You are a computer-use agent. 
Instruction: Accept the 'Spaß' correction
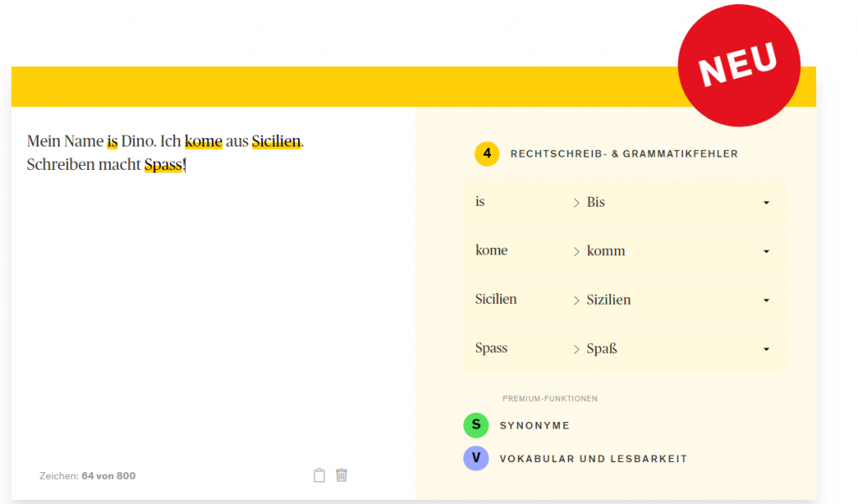click(602, 348)
